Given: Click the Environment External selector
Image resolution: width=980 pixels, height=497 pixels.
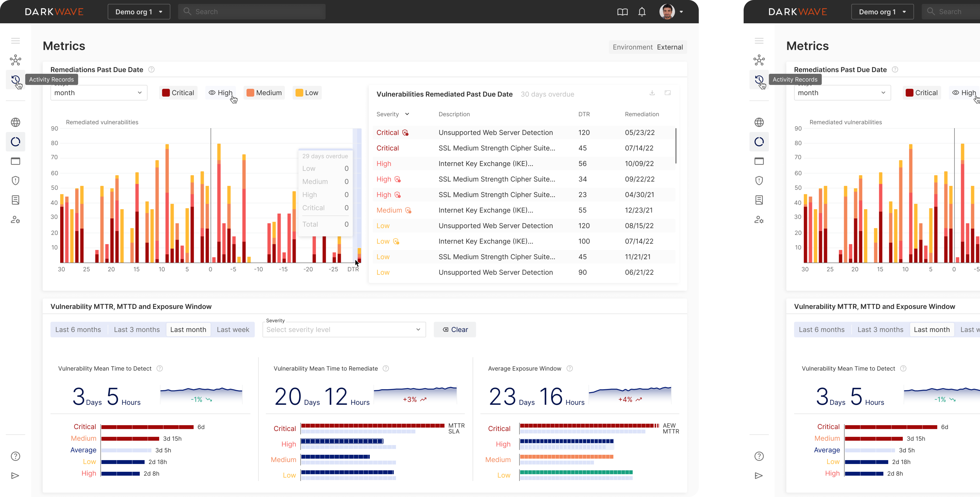Looking at the screenshot, I should coord(647,47).
